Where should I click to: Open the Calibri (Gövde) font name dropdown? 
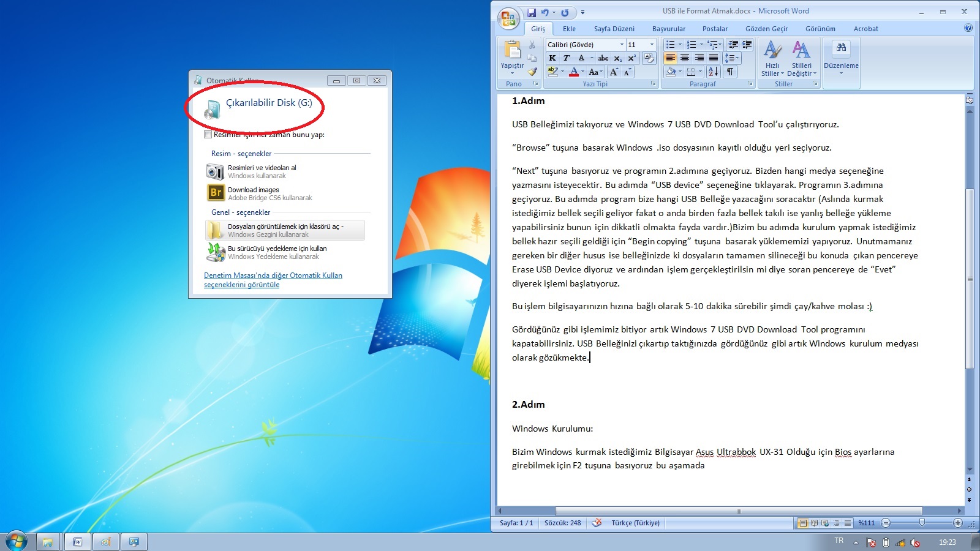pos(622,45)
